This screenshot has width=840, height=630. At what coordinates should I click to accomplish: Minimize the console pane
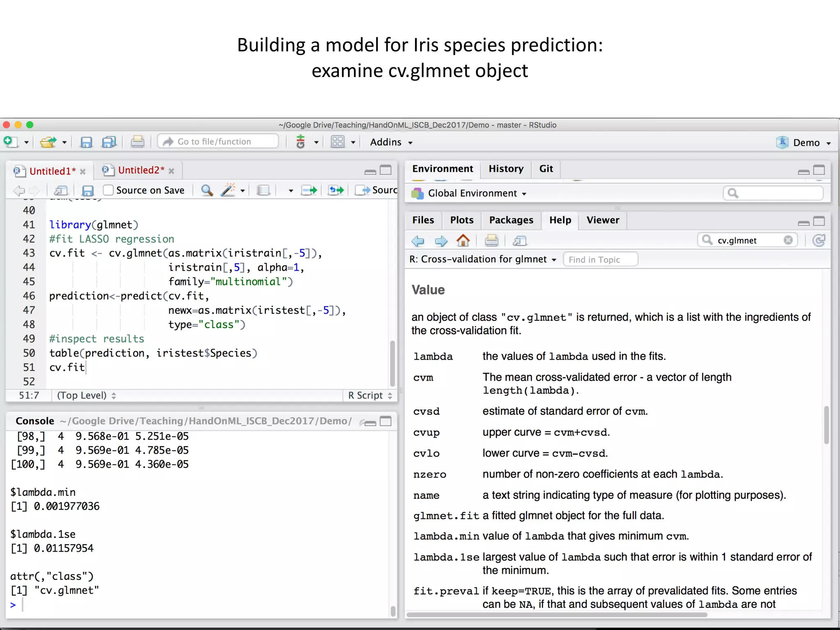[x=370, y=423]
